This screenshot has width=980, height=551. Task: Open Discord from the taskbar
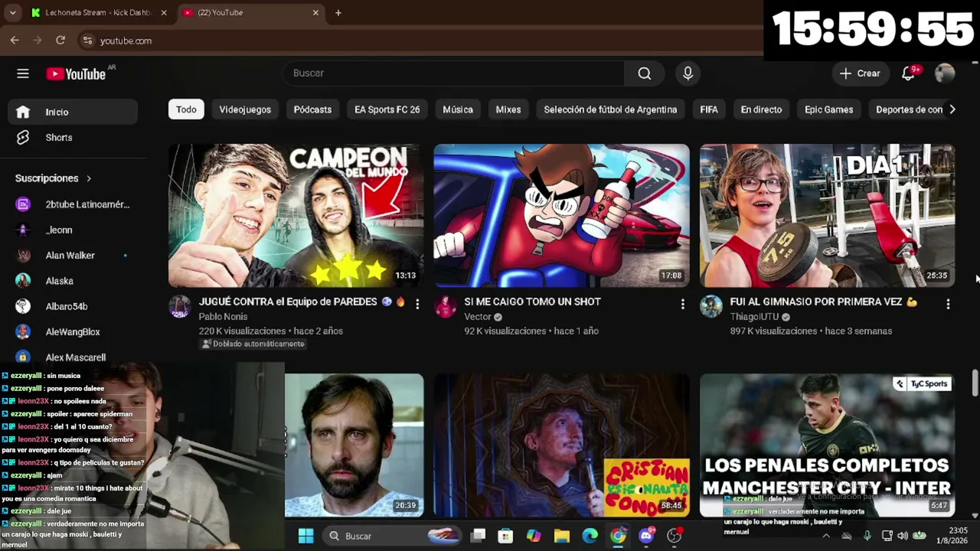tap(646, 536)
